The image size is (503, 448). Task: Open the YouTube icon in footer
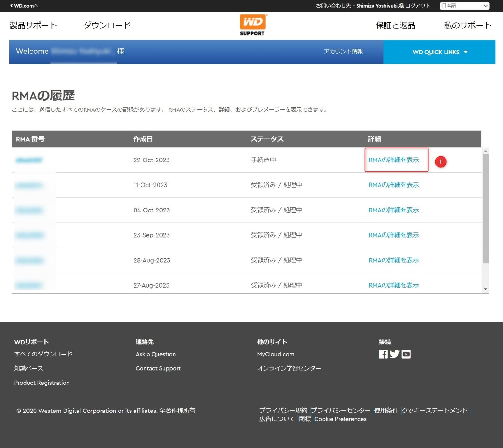tap(406, 354)
